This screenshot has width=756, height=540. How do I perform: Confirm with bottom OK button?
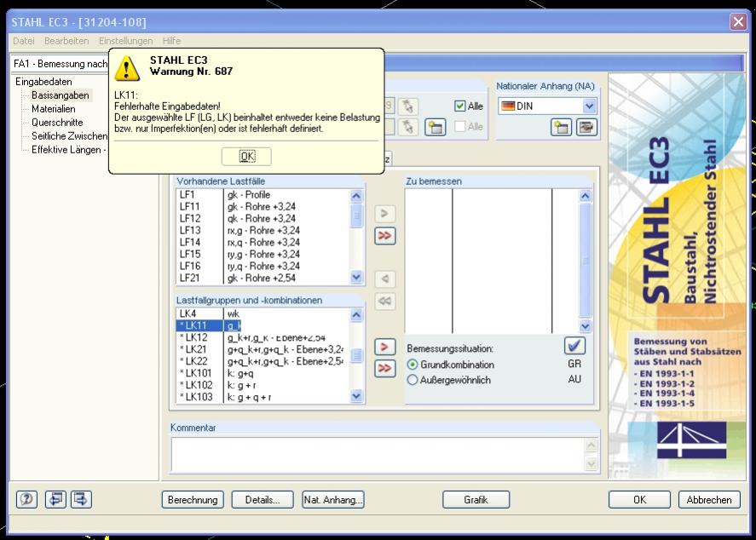tap(639, 499)
